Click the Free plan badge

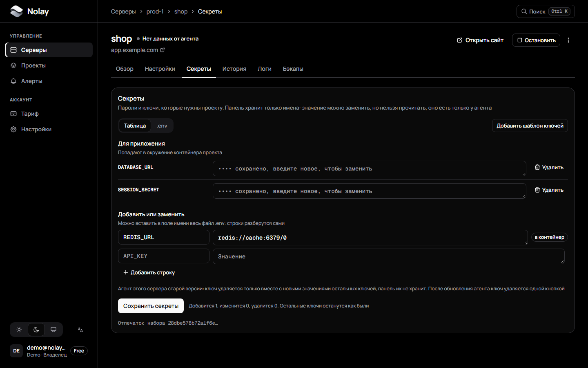click(x=79, y=351)
